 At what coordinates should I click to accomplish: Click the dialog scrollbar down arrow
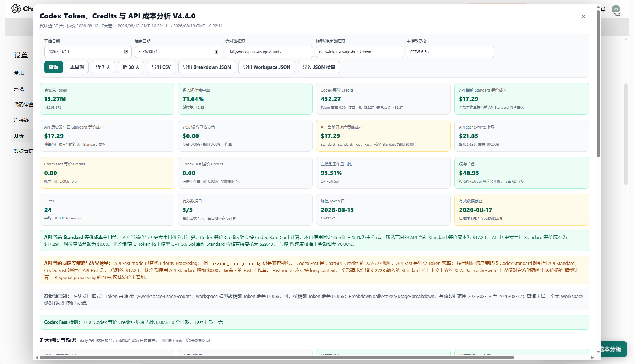[598, 352]
